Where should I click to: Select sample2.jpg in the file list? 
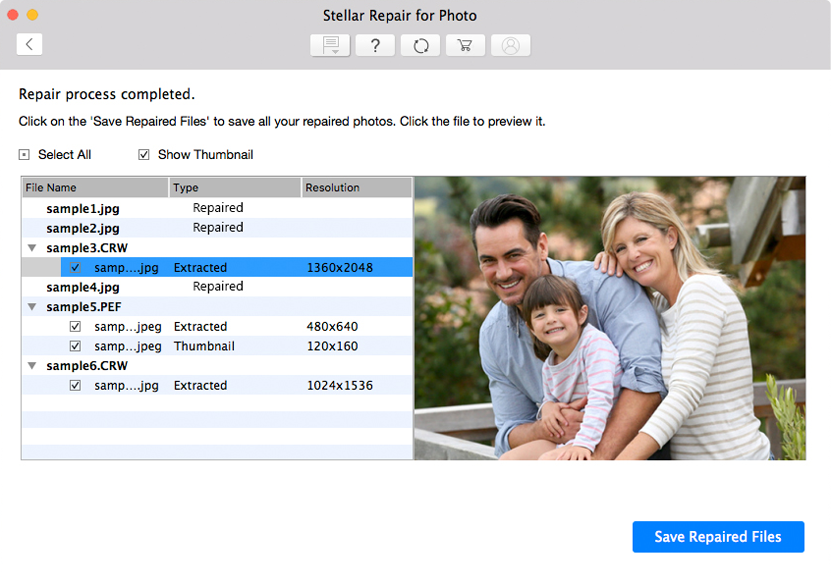[x=217, y=228]
